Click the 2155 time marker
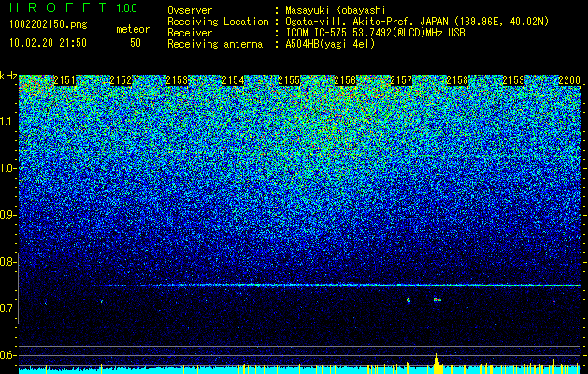The height and width of the screenshot is (374, 588). pos(289,80)
